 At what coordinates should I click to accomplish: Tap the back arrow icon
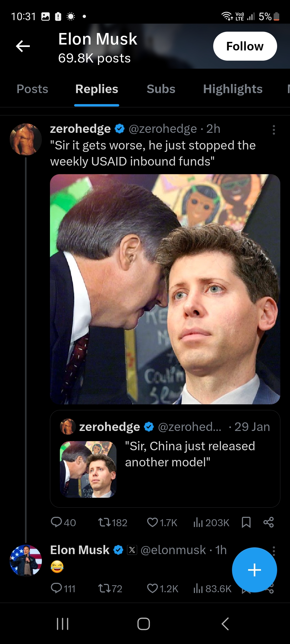point(23,46)
